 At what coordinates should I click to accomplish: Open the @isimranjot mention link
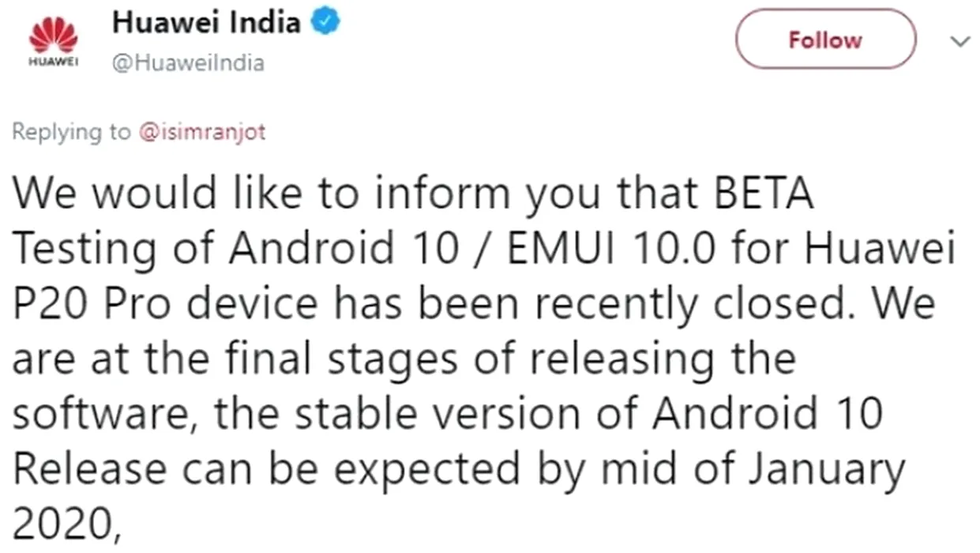click(x=202, y=132)
